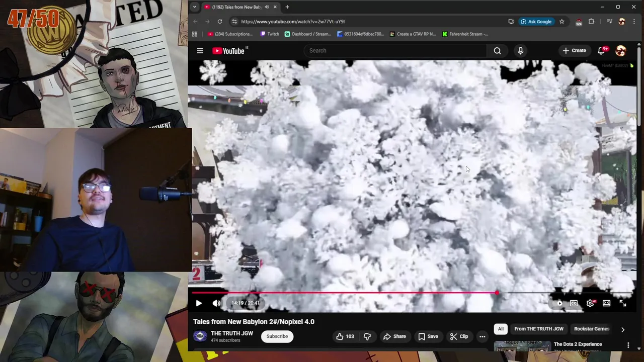Reload the YouTube page
The width and height of the screenshot is (644, 362).
point(220,22)
